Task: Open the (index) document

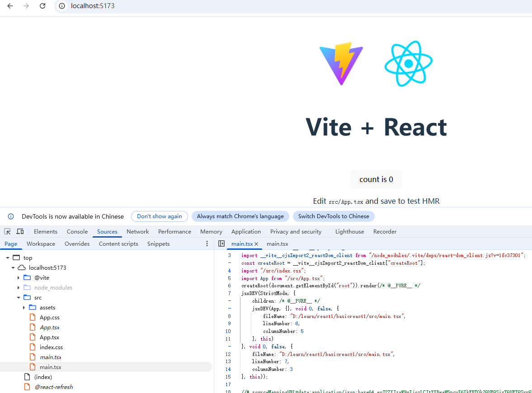Action: 43,377
